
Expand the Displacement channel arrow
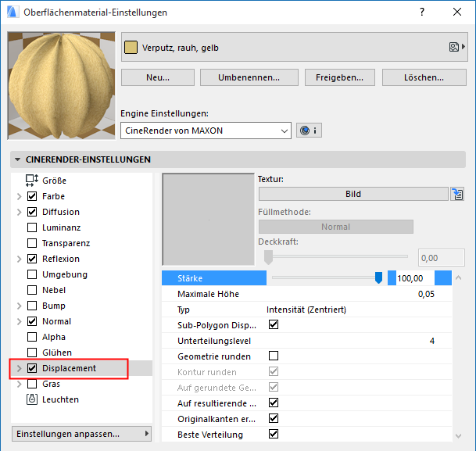(19, 368)
